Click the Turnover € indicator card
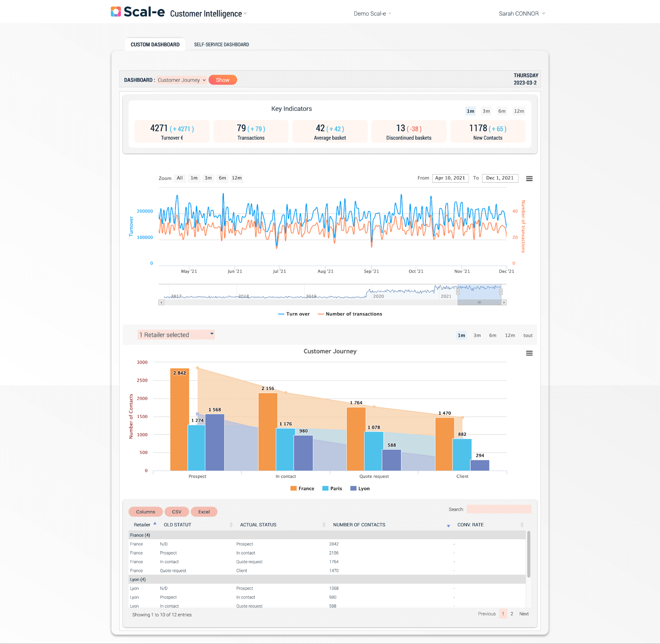 click(172, 132)
